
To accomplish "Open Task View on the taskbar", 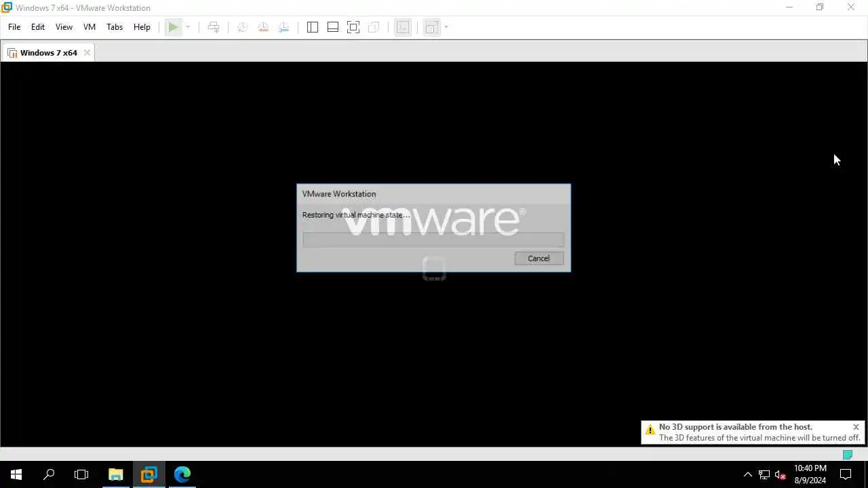I will (x=81, y=474).
